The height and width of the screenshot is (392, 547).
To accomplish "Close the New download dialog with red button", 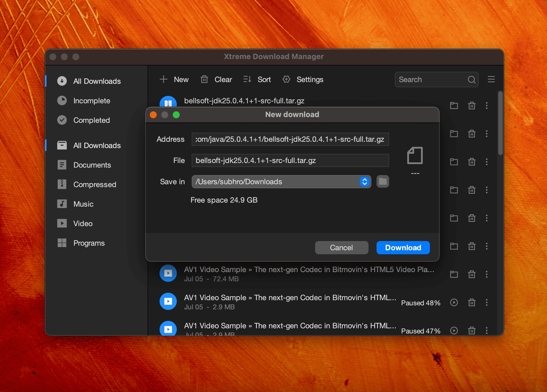I will (153, 115).
